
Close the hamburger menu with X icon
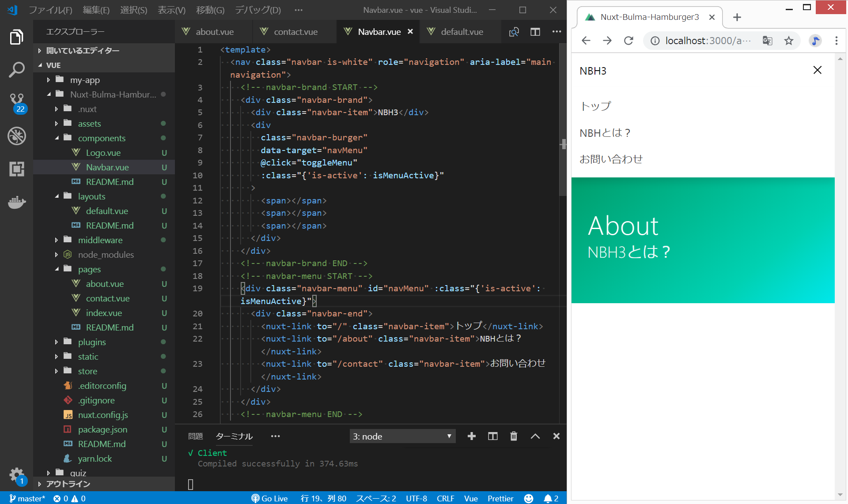point(817,70)
